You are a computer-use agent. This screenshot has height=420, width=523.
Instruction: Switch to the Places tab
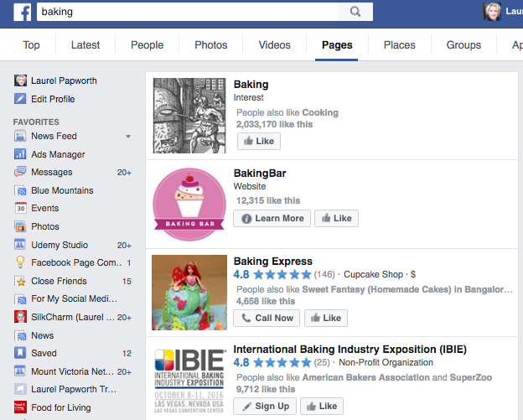click(x=399, y=45)
